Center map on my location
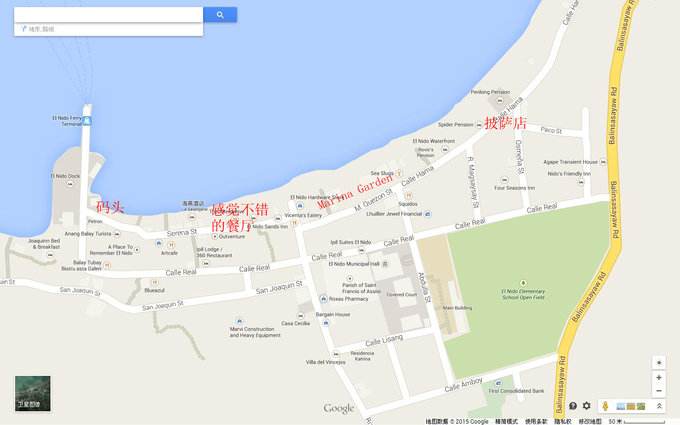 pyautogui.click(x=659, y=363)
